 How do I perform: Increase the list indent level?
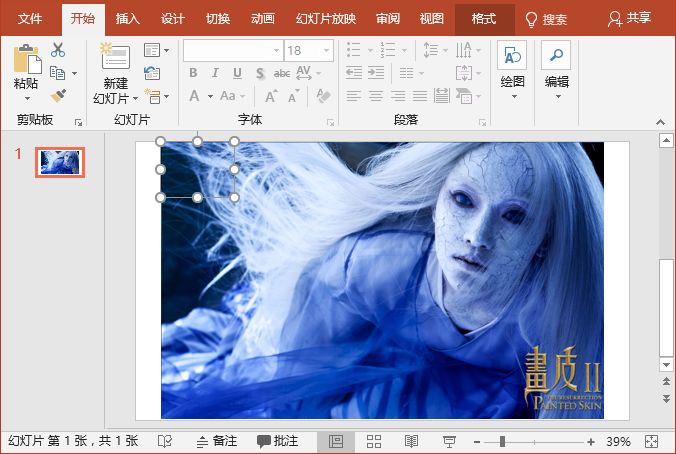(x=376, y=73)
